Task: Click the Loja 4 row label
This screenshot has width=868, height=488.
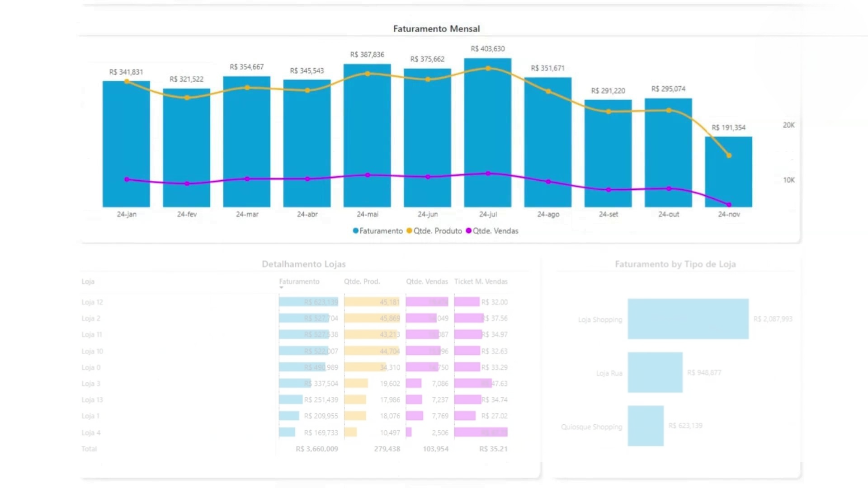Action: 91,432
